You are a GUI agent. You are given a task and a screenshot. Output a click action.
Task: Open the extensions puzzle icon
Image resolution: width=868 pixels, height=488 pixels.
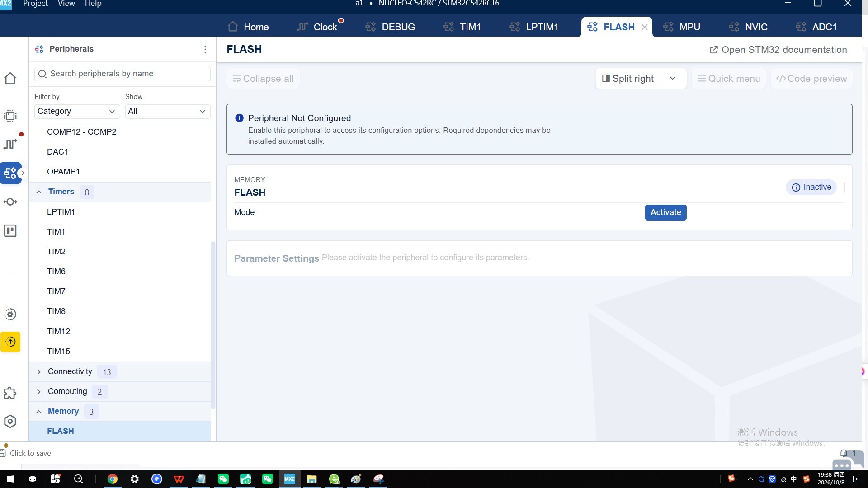pyautogui.click(x=10, y=393)
